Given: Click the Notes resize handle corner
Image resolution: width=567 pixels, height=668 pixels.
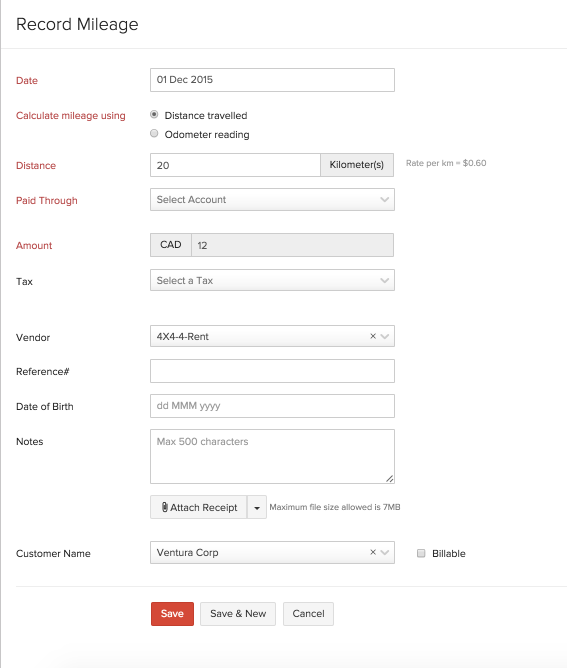Looking at the screenshot, I should (x=390, y=479).
